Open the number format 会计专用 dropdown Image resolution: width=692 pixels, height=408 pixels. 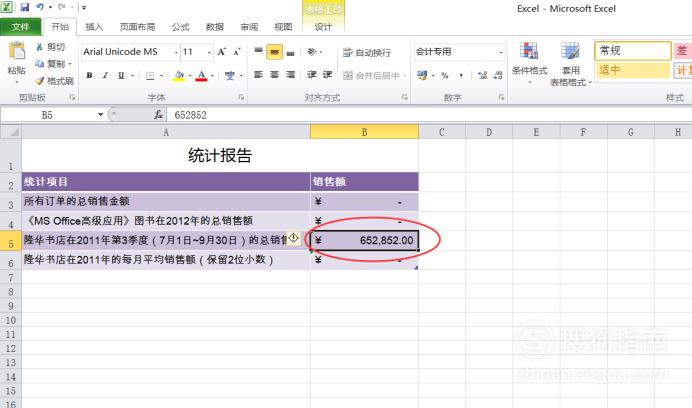click(500, 52)
